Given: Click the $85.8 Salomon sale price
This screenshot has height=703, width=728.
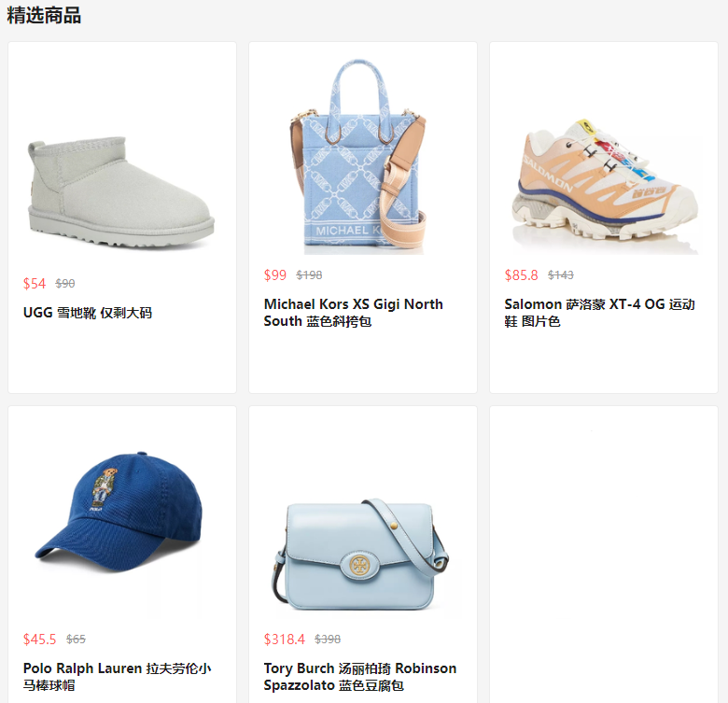Looking at the screenshot, I should pos(521,274).
